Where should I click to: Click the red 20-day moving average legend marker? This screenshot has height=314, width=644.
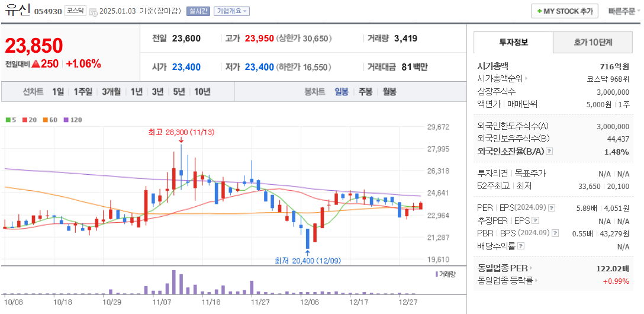pos(25,120)
